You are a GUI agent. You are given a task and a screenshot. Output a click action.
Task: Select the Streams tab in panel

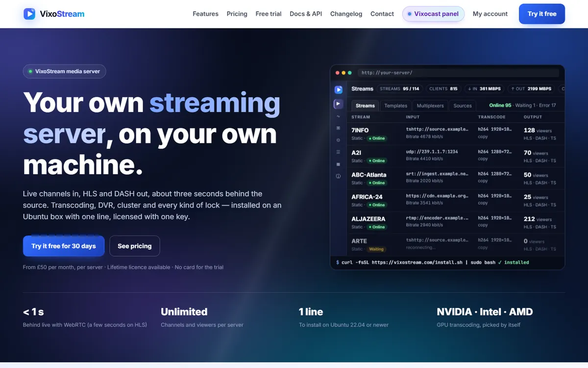click(365, 105)
